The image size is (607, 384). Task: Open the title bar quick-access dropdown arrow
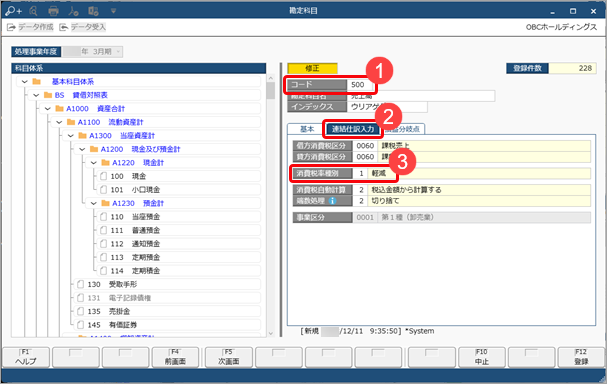click(113, 11)
